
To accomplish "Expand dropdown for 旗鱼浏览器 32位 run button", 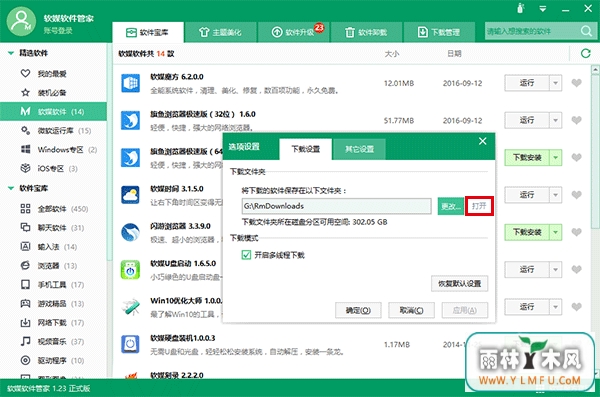I will (x=556, y=120).
